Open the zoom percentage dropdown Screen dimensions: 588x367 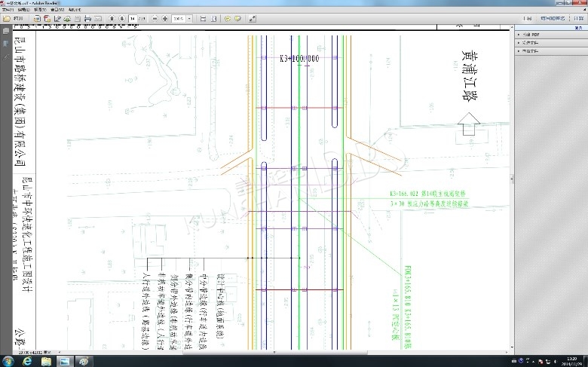(188, 18)
